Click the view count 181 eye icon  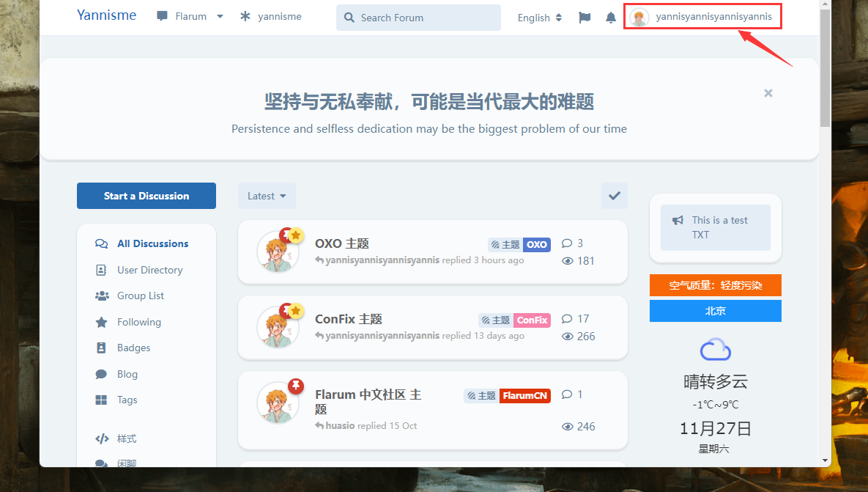pos(568,261)
